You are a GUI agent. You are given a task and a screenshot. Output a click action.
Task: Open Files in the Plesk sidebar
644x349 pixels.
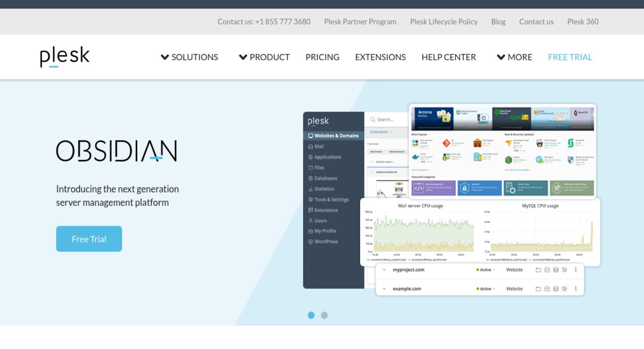tap(316, 168)
